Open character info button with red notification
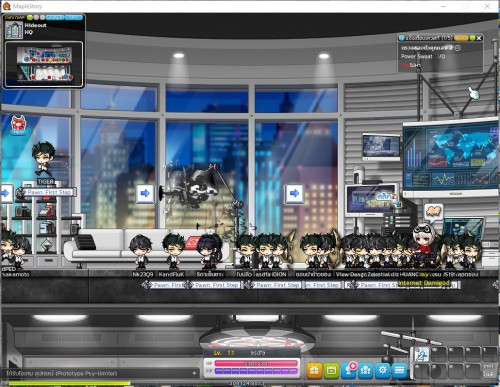The width and height of the screenshot is (500, 387). click(x=349, y=370)
